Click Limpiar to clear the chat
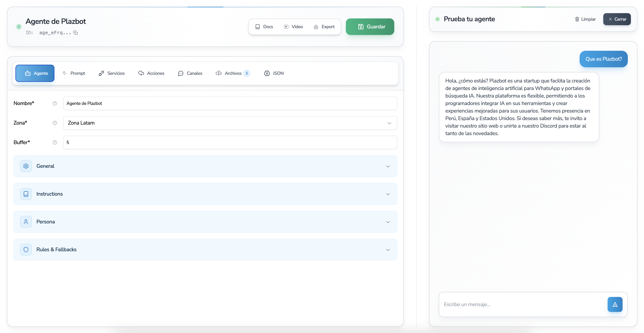644x333 pixels. (585, 19)
